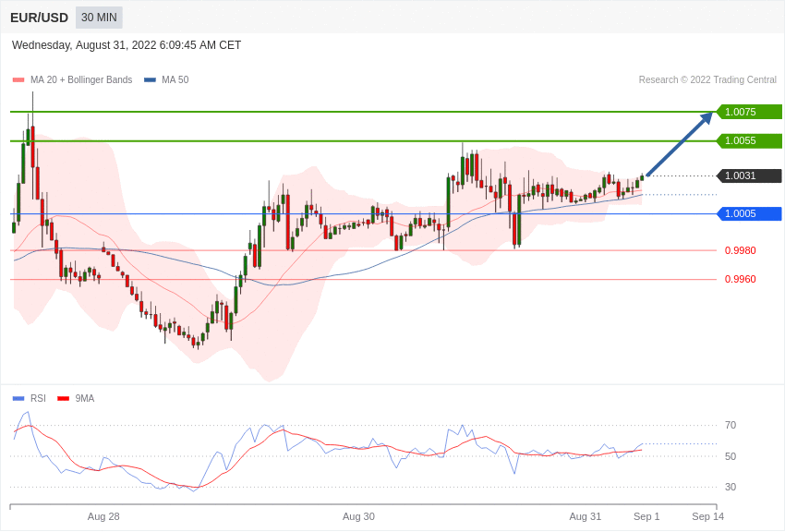
Task: Click the Sep 1 date axis label
Action: click(646, 516)
